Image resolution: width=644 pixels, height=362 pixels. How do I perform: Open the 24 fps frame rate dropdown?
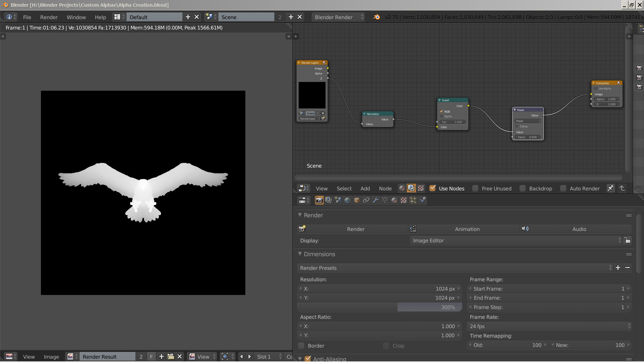tap(549, 326)
